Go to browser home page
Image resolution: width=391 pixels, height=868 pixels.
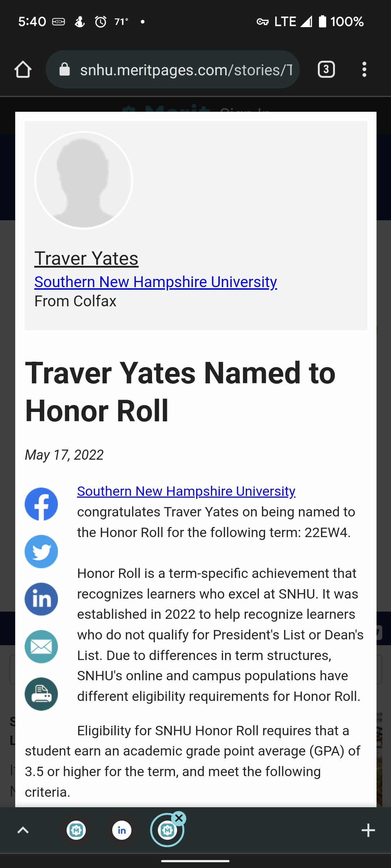pyautogui.click(x=23, y=69)
